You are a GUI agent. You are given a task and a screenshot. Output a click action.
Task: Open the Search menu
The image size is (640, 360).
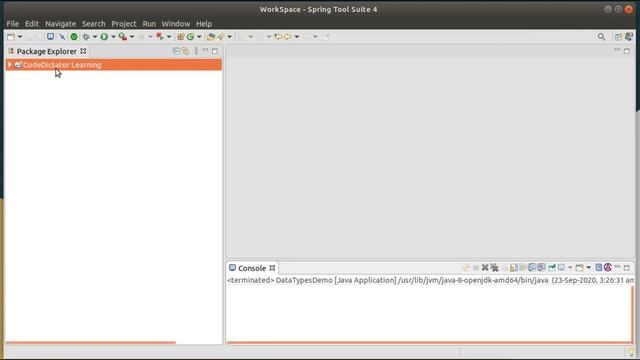coord(93,24)
